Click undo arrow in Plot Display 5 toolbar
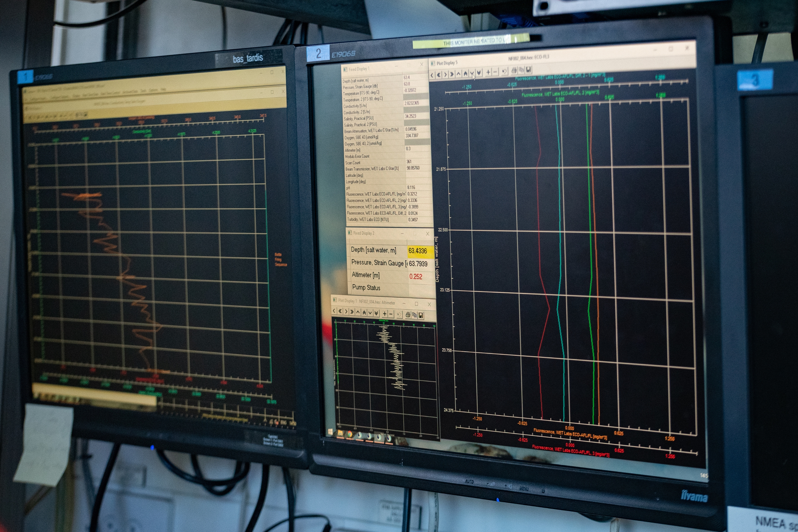Viewport: 798px width, 532px height. tap(505, 71)
